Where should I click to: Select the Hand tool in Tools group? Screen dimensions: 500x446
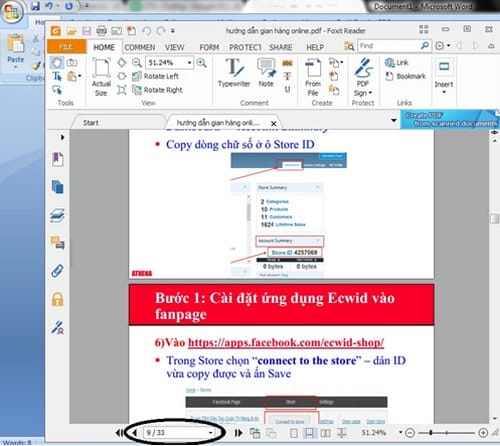tap(57, 63)
